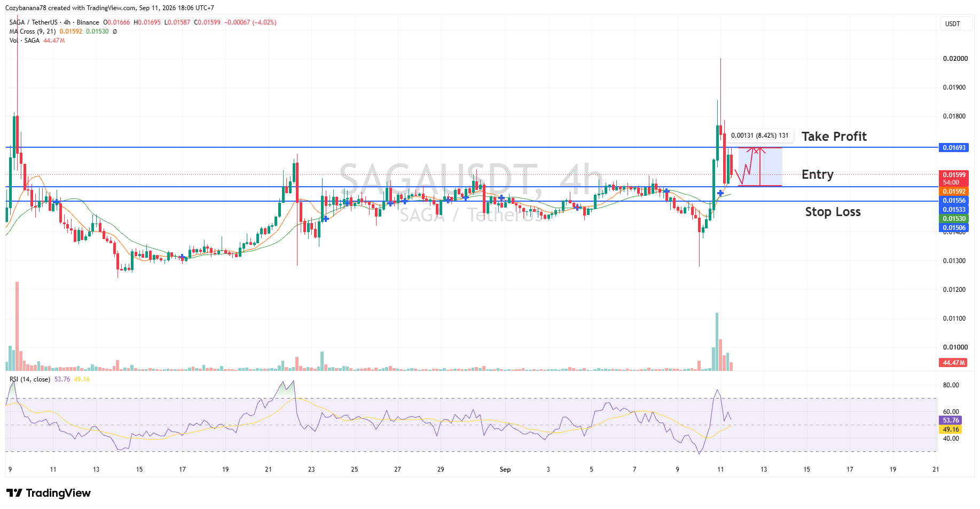Image resolution: width=980 pixels, height=509 pixels.
Task: Click the 25 date label on time axis
Action: pos(355,470)
